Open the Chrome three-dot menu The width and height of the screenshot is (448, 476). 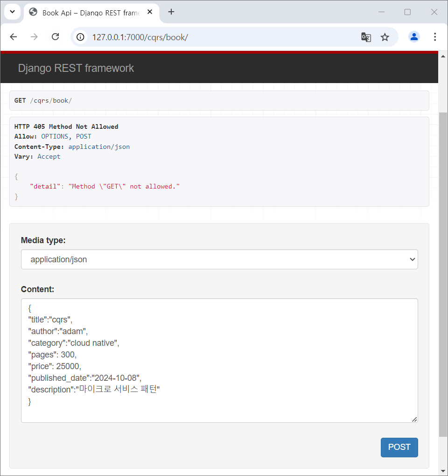[435, 37]
